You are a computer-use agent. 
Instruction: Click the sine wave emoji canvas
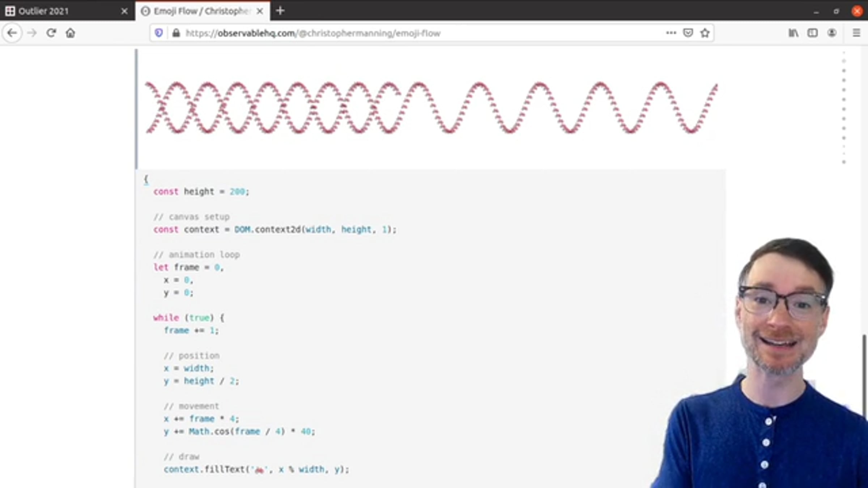430,108
